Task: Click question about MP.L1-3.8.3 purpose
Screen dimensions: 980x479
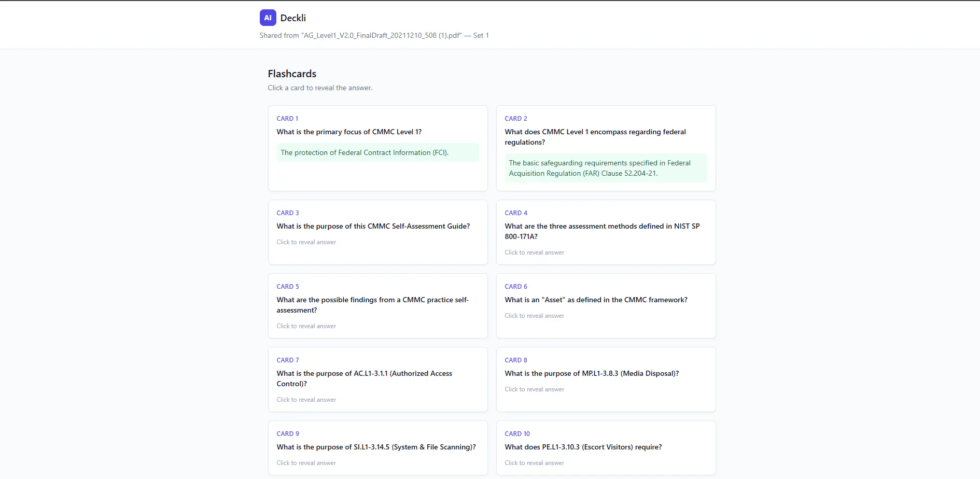Action: [x=592, y=374]
